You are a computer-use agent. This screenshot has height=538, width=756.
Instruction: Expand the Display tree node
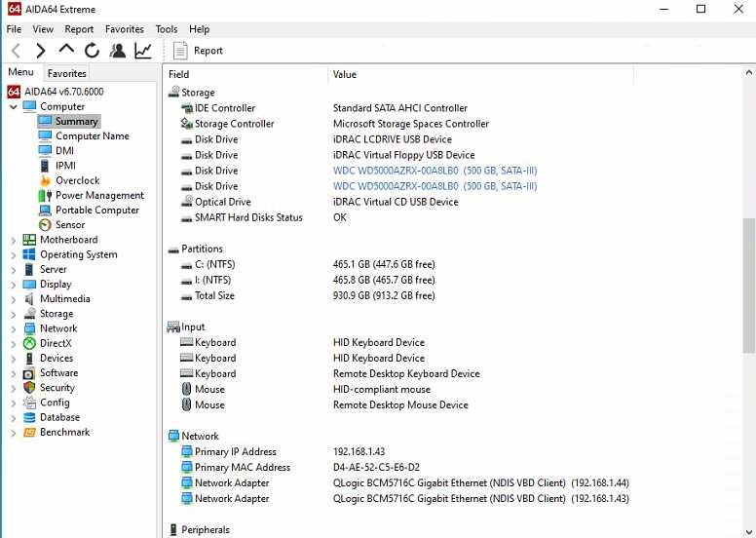coord(14,285)
